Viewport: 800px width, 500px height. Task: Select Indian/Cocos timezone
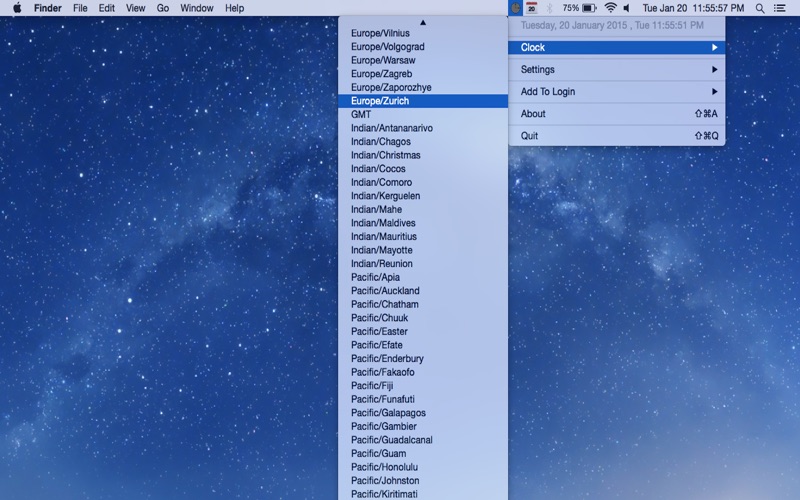[x=423, y=169]
